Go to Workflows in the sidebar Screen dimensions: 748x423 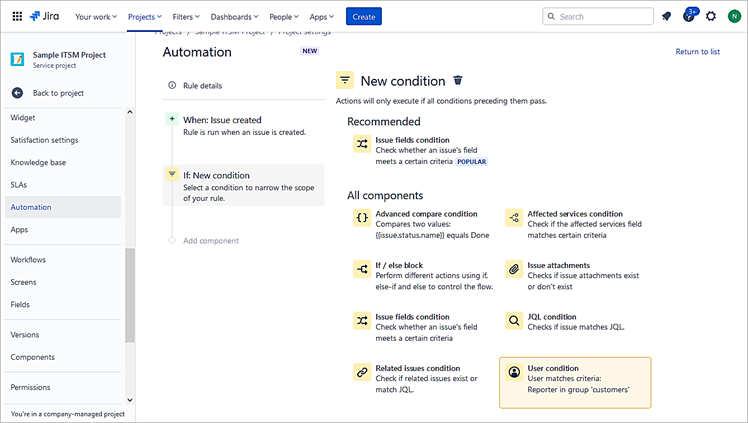28,259
